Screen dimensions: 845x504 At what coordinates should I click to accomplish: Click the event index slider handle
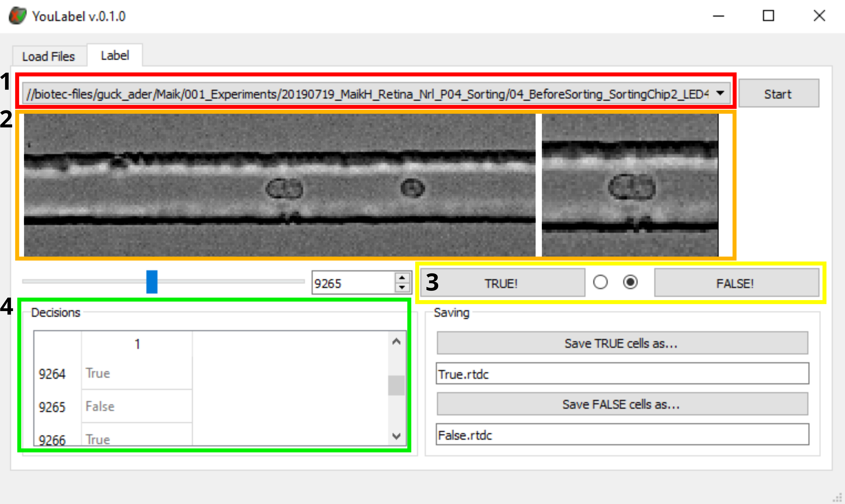(x=152, y=282)
